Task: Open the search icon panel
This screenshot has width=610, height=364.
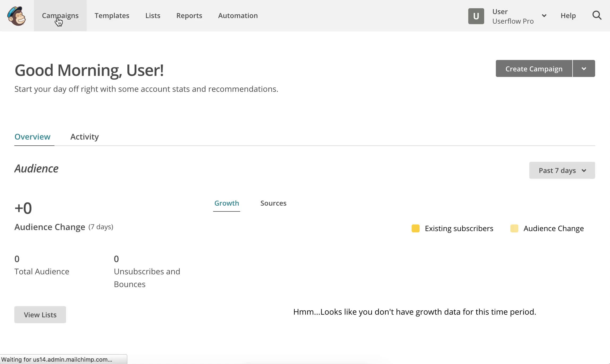Action: [x=597, y=16]
